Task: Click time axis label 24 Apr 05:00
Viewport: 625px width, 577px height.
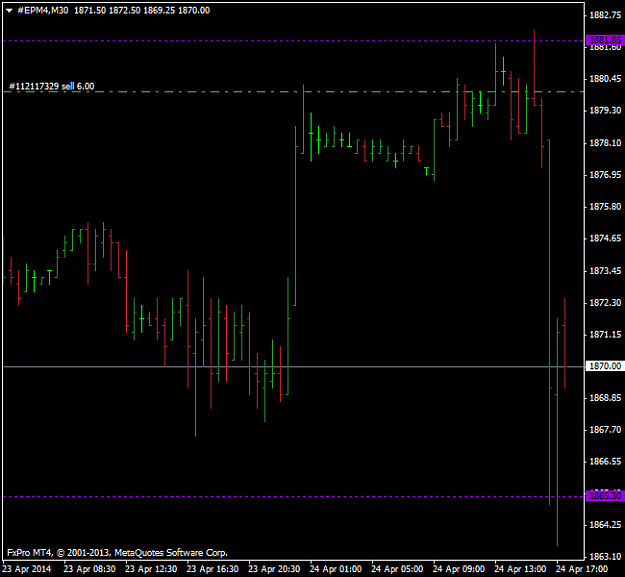Action: point(397,569)
